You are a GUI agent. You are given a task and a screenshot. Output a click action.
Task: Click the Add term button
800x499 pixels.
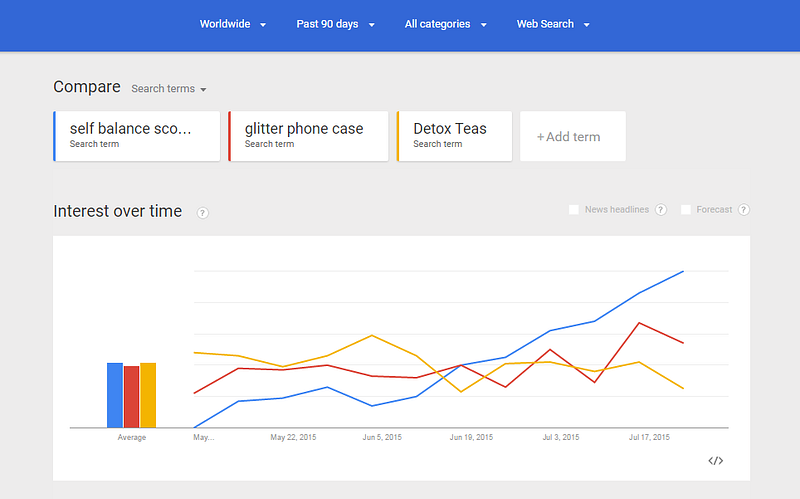(x=572, y=136)
